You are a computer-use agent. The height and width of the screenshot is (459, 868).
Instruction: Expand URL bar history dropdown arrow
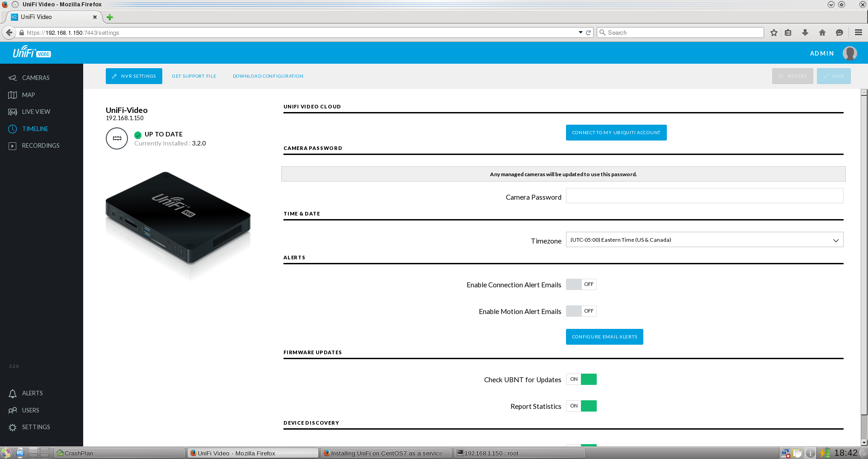[x=580, y=33]
